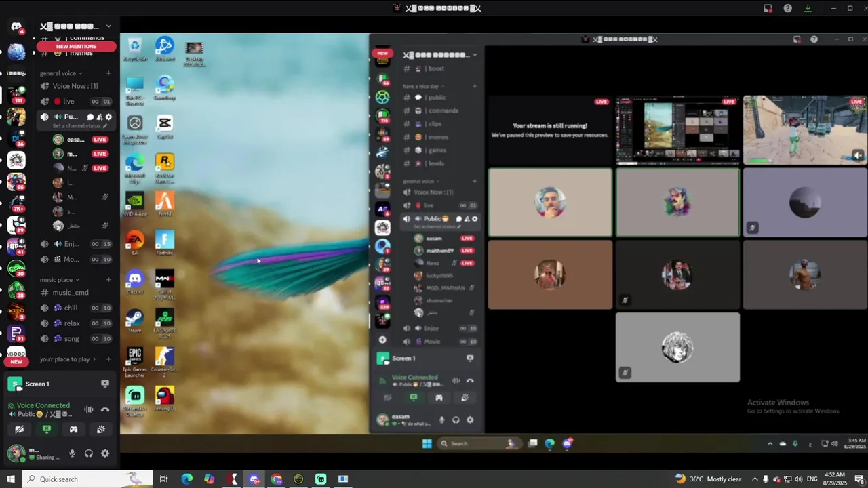This screenshot has width=868, height=488.
Task: Open notification center on taskbar
Action: (859, 479)
